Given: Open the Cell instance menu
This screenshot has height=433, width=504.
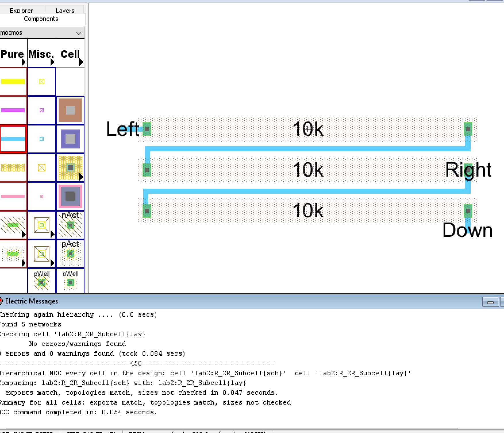Looking at the screenshot, I should [70, 54].
